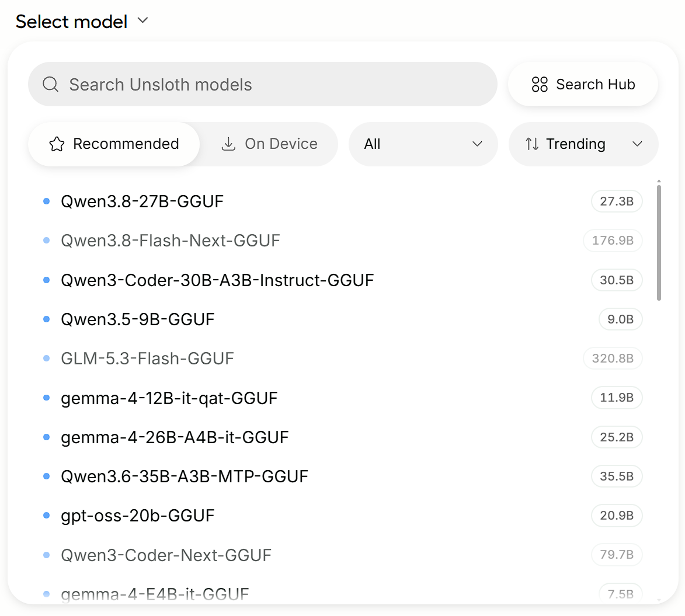Click the 320.8B size badge
This screenshot has height=616, width=685.
[x=613, y=359]
